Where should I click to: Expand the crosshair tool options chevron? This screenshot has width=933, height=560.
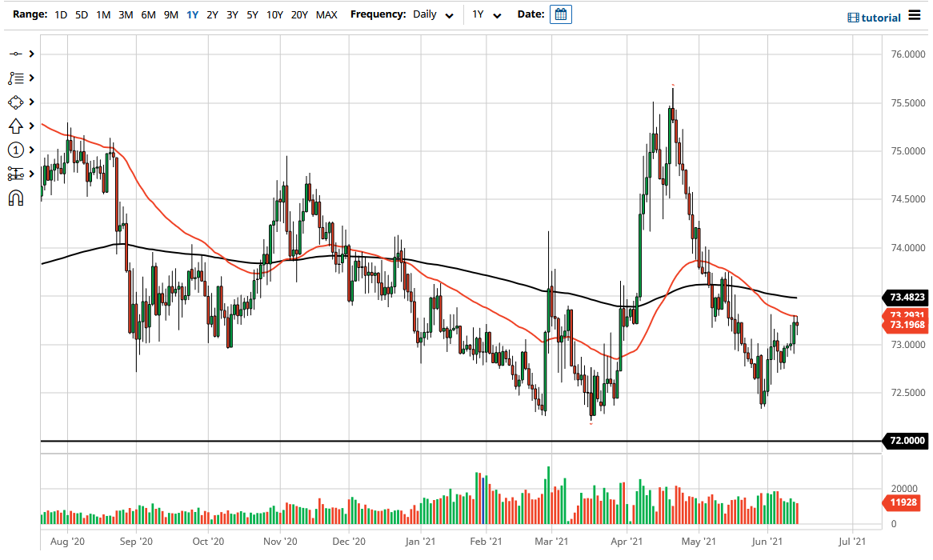(x=30, y=54)
